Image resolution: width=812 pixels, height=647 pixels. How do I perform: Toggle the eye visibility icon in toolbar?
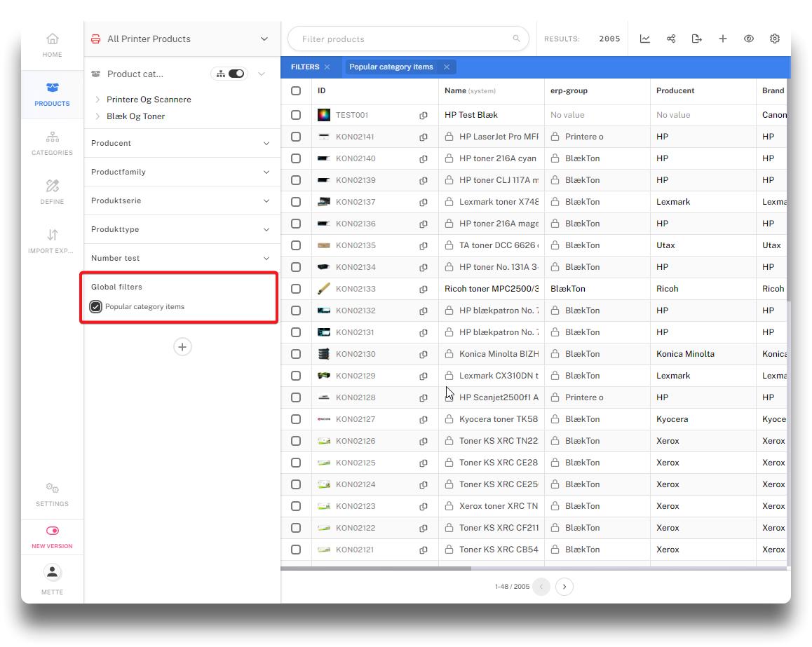coord(749,39)
